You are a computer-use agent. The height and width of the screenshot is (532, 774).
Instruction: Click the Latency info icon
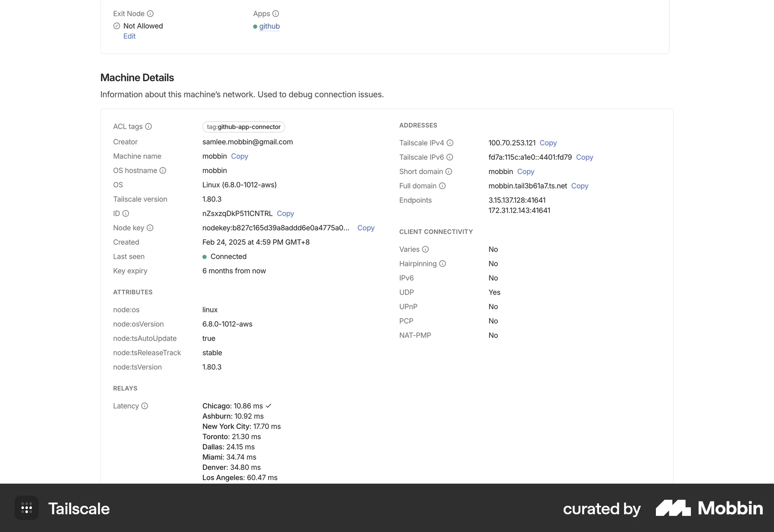145,406
